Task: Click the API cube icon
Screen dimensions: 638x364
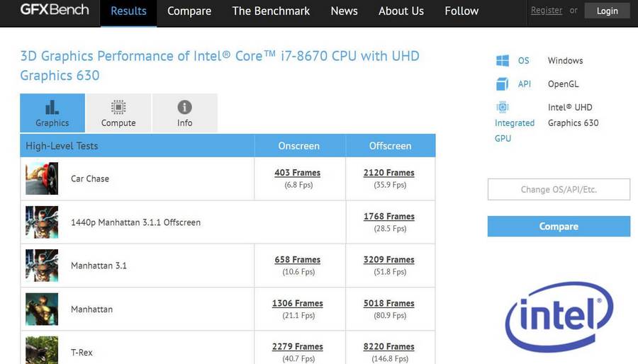Action: (503, 84)
